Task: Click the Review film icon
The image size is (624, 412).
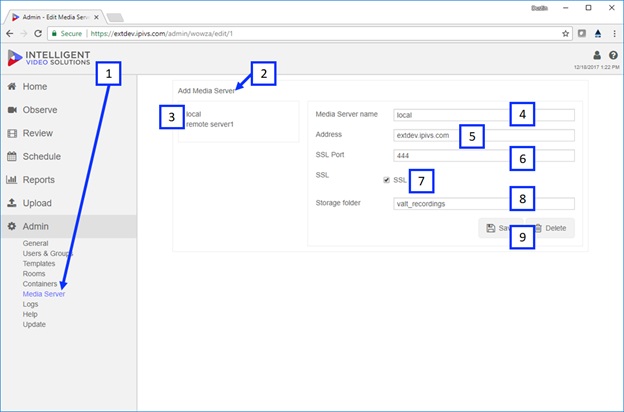Action: [12, 133]
